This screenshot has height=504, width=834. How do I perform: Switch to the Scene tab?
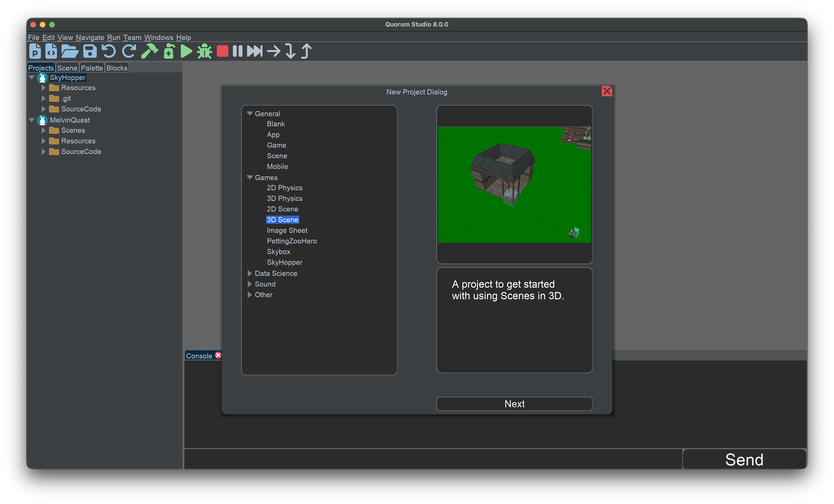[67, 68]
